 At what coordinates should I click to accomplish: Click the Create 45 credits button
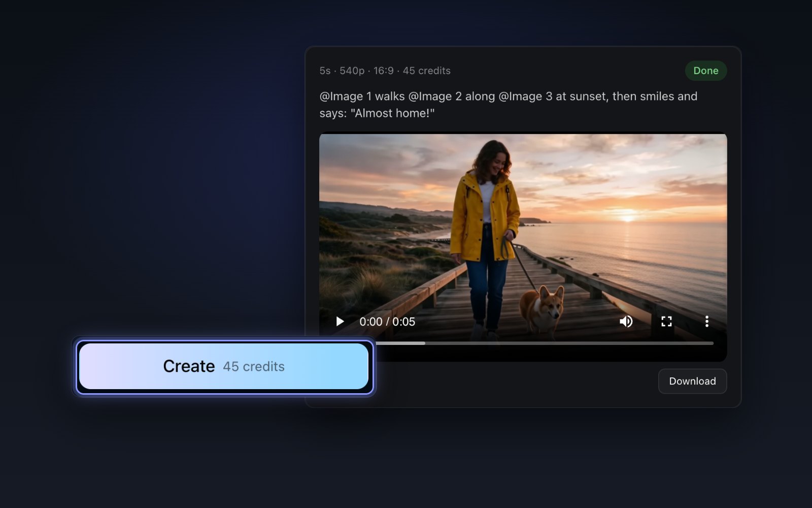(224, 366)
